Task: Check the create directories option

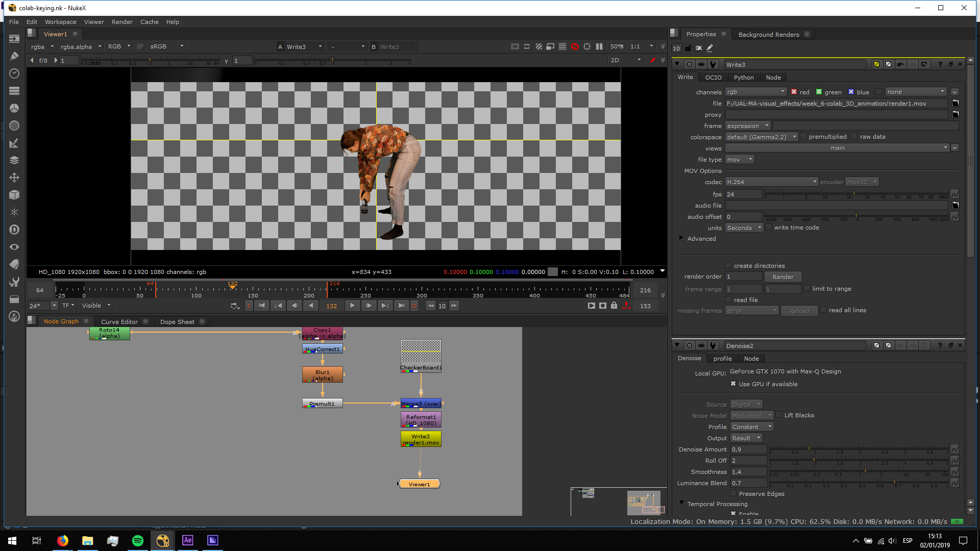Action: click(x=728, y=265)
